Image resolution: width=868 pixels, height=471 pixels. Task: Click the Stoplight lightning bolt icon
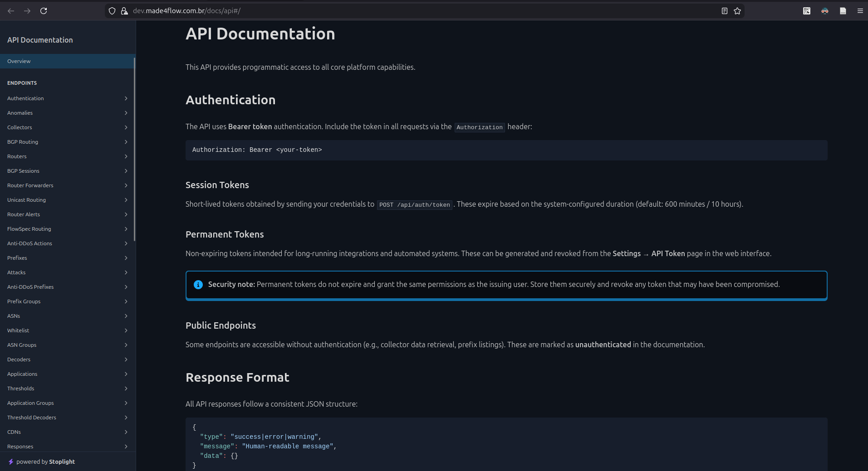point(11,461)
